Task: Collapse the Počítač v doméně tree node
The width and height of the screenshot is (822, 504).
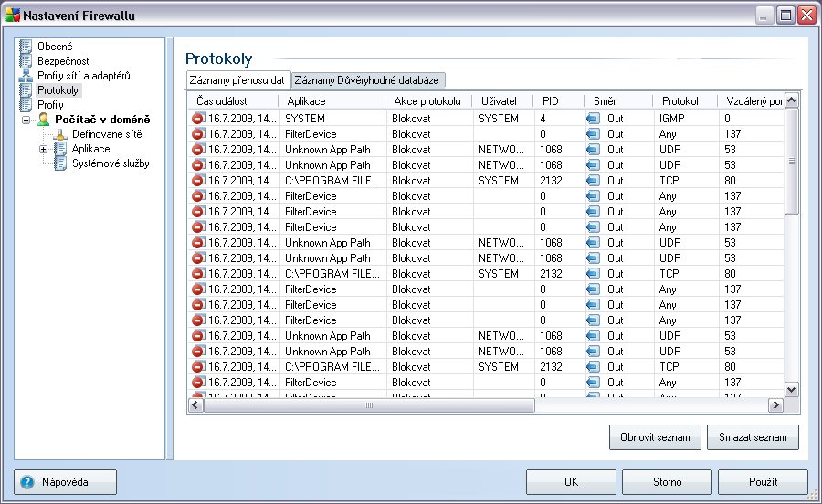Action: pyautogui.click(x=26, y=120)
